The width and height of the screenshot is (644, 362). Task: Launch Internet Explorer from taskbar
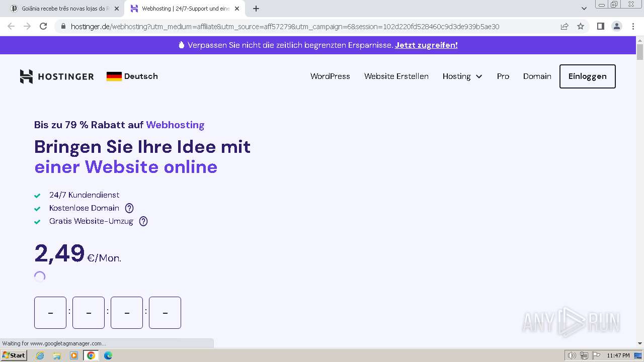click(x=40, y=355)
